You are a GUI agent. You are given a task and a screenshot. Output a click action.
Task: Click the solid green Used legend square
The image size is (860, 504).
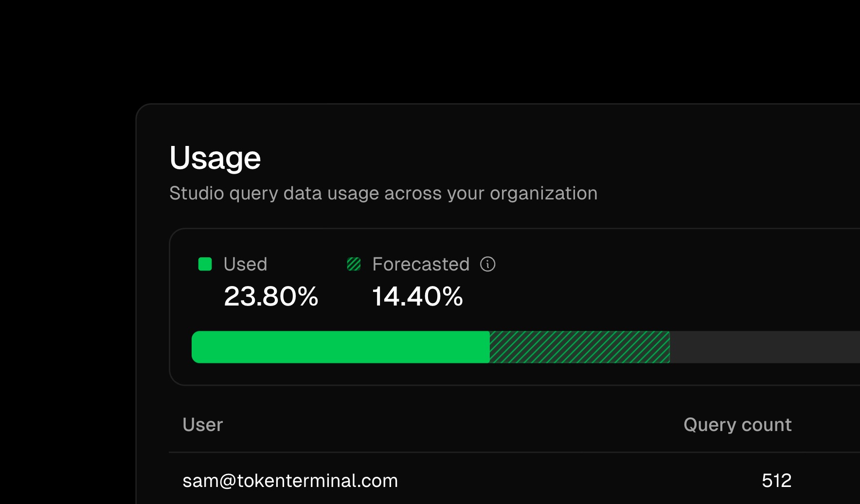click(x=205, y=264)
